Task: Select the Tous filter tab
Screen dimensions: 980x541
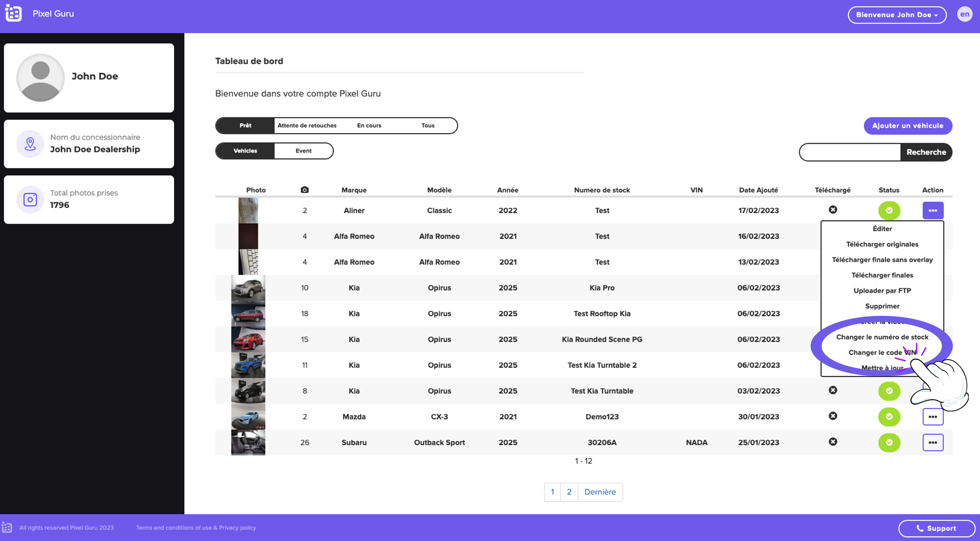Action: pos(428,125)
